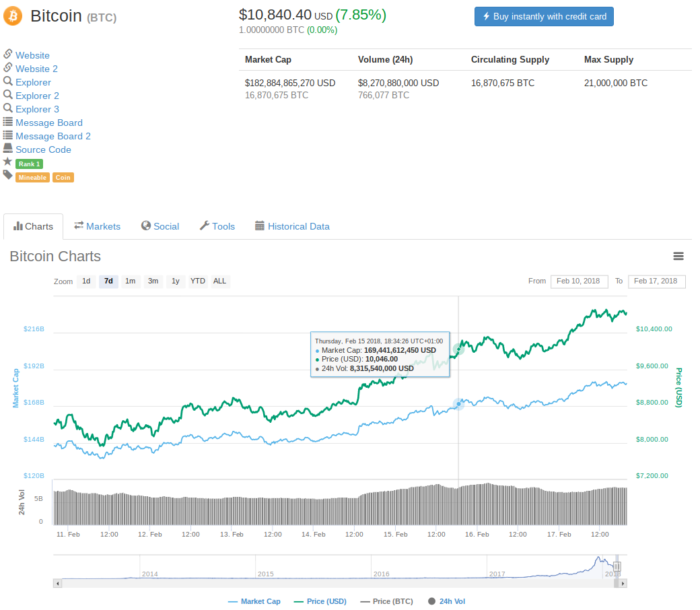Click Buy instantly with credit card button
Screen dimensions: 700x610
[x=544, y=16]
